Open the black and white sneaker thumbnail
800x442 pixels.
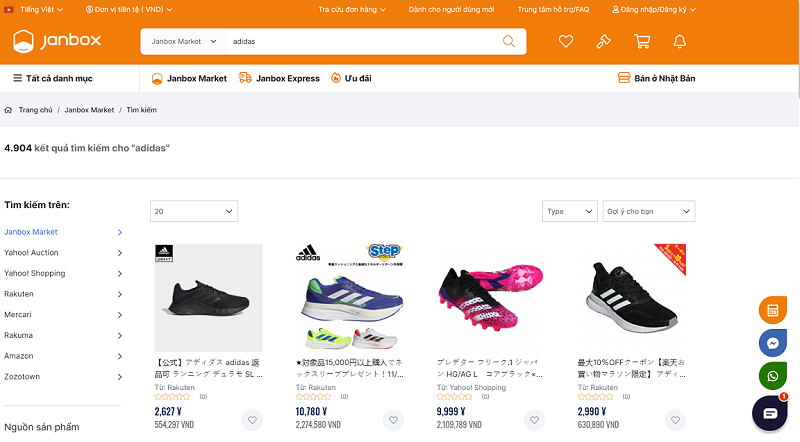point(632,298)
